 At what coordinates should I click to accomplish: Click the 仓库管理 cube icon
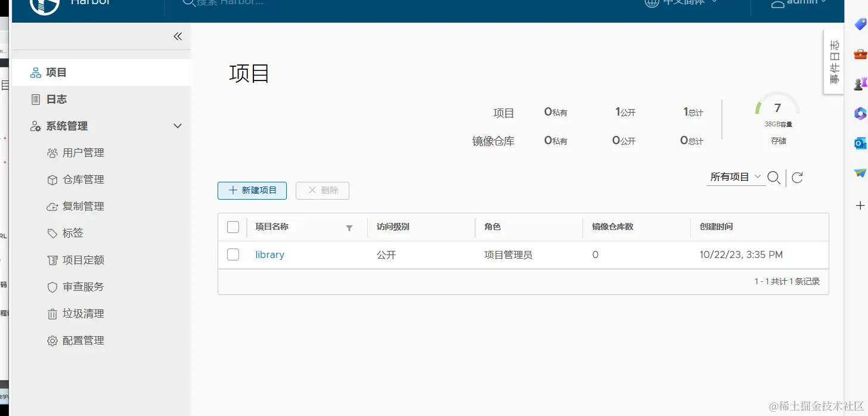[52, 180]
